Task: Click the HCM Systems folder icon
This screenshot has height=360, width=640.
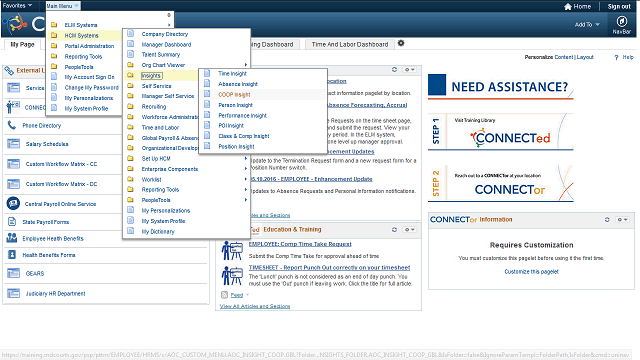Action: click(x=54, y=36)
